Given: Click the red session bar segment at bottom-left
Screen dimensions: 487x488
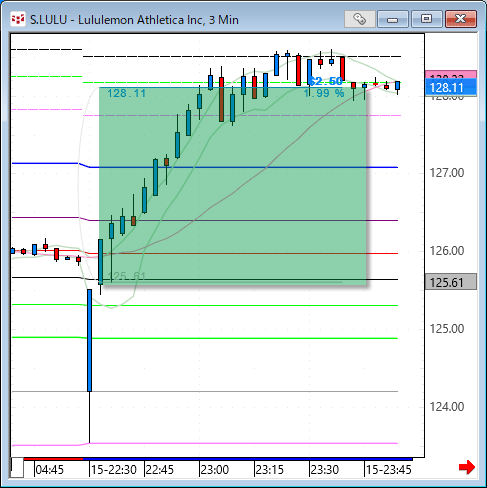Looking at the screenshot, I should pos(53,459).
